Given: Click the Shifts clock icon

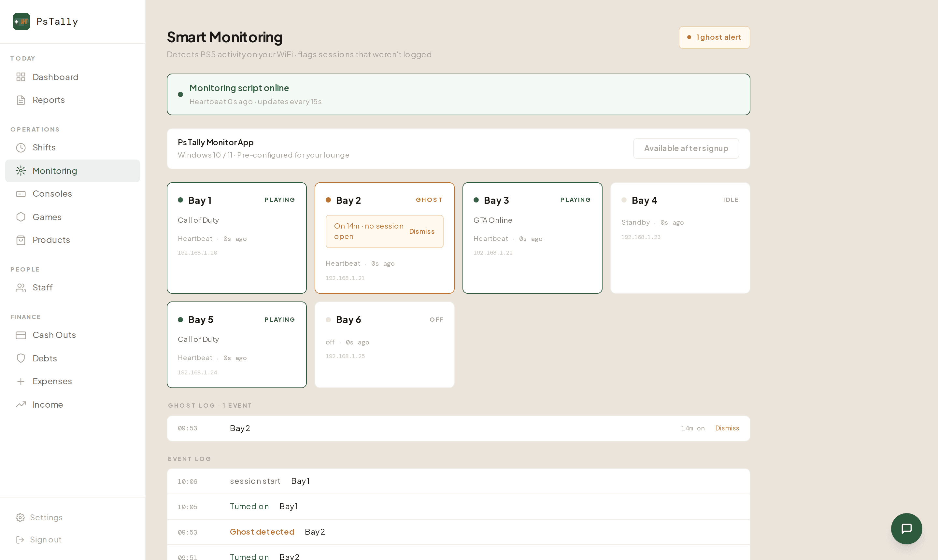Looking at the screenshot, I should 21,147.
